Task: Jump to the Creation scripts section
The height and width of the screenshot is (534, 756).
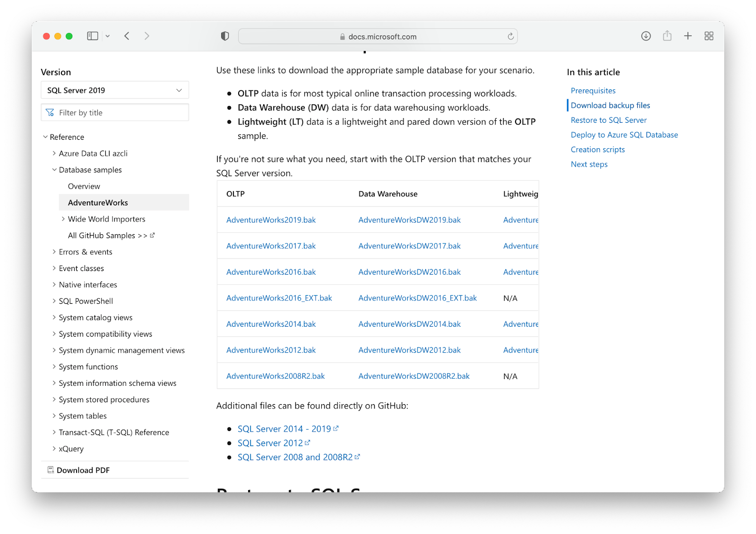Action: [x=597, y=149]
